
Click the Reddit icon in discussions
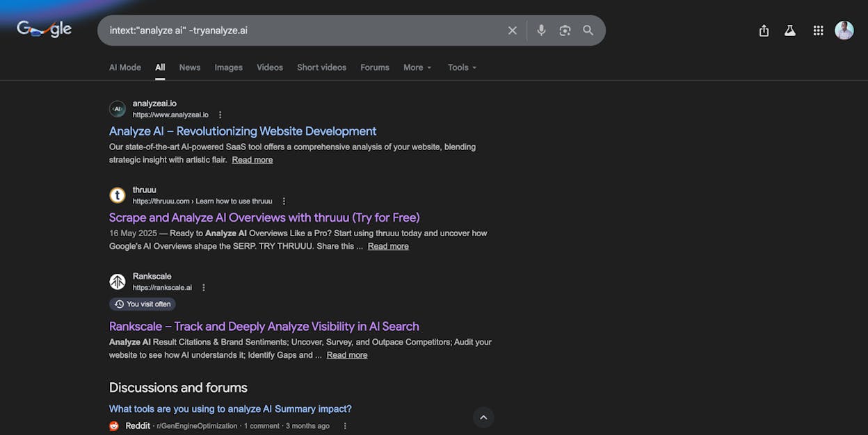click(114, 426)
